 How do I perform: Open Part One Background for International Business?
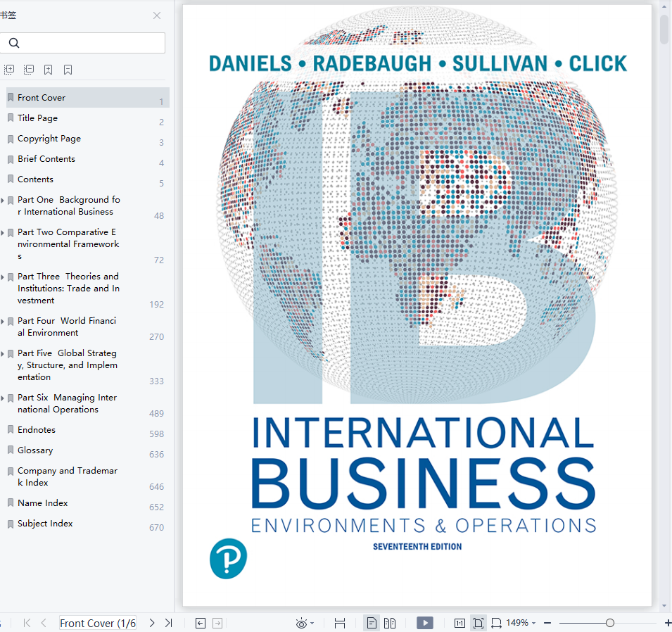pos(68,206)
